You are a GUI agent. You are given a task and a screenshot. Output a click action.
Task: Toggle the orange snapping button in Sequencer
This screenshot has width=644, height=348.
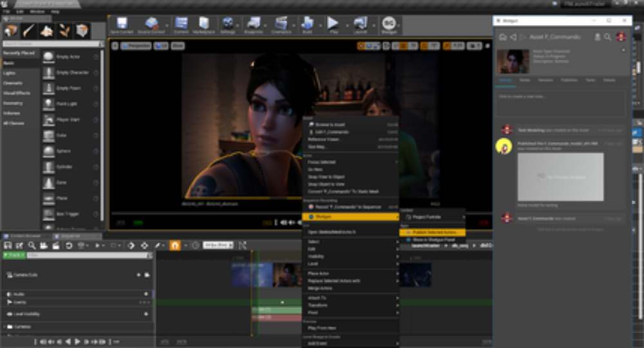pyautogui.click(x=175, y=246)
